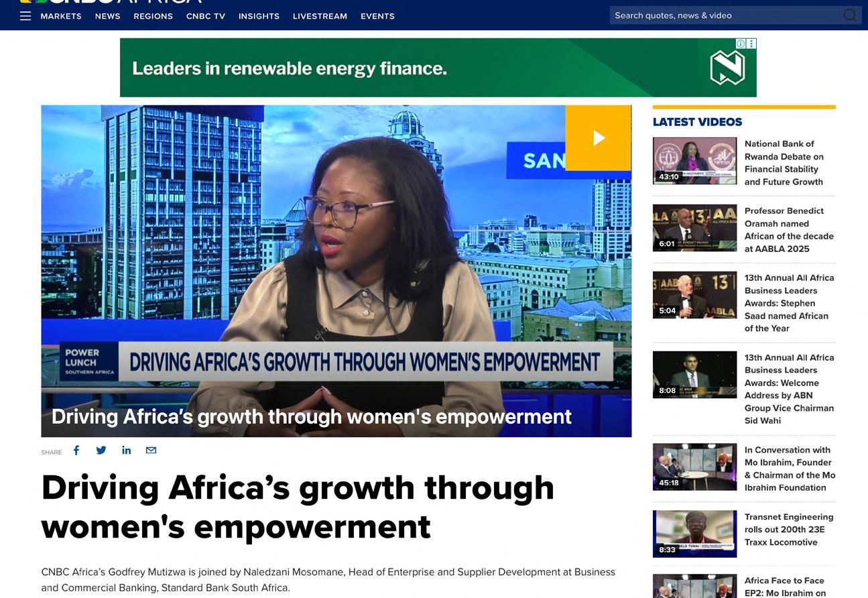Screen dimensions: 868x598
Task: Select the 5:04 Stephen Saad thumbnail
Action: [x=694, y=295]
